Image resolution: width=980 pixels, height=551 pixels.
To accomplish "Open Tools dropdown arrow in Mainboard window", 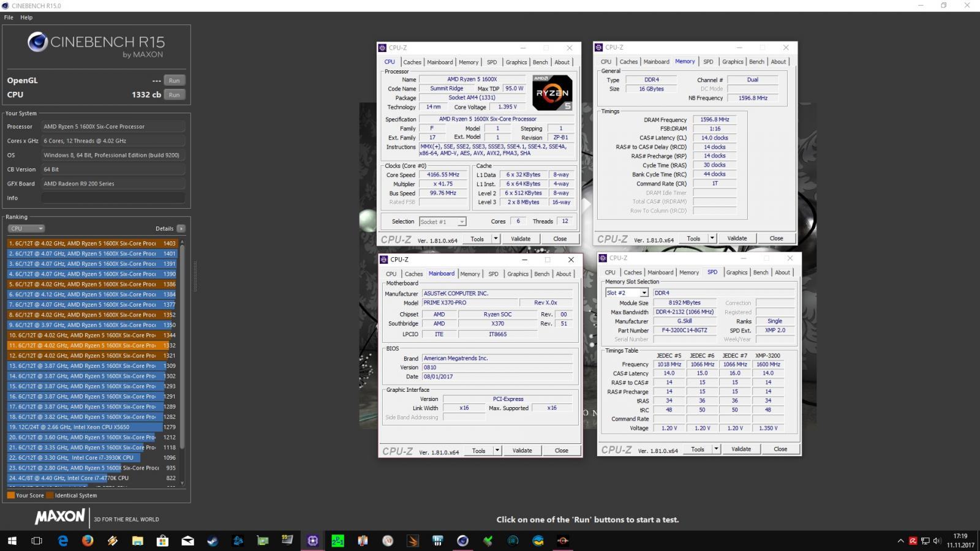I will click(x=497, y=450).
